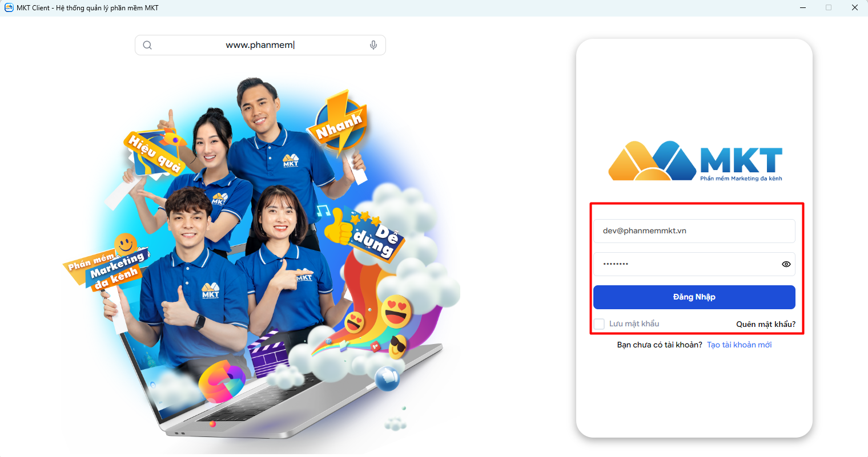Open the Tạo tài khoản mới link
Screen dimensions: 868x457
point(740,345)
